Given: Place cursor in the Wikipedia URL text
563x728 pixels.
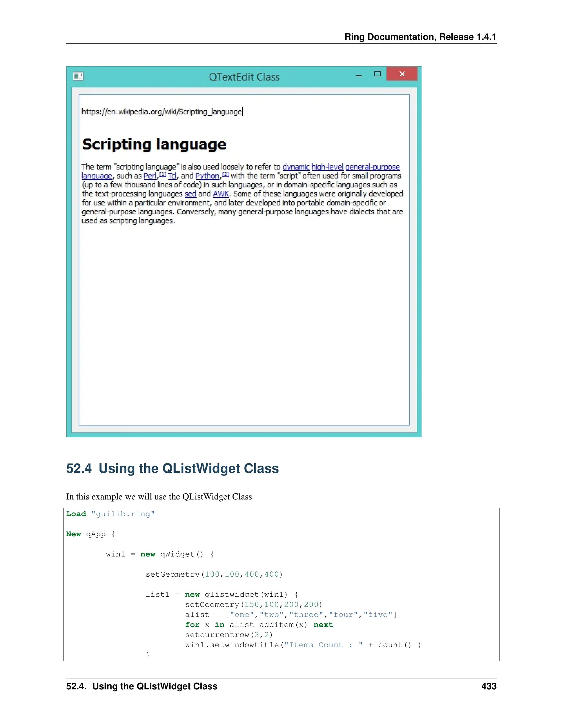Looking at the screenshot, I should [x=161, y=112].
